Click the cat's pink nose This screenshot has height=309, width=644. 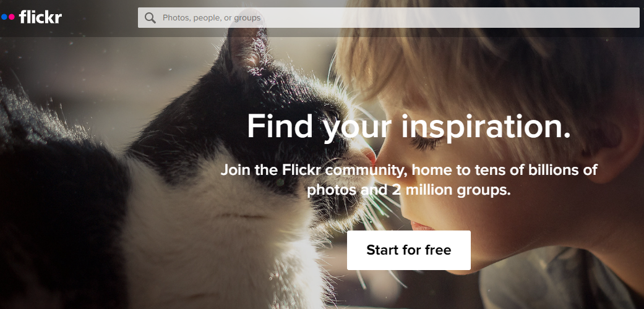pos(369,155)
